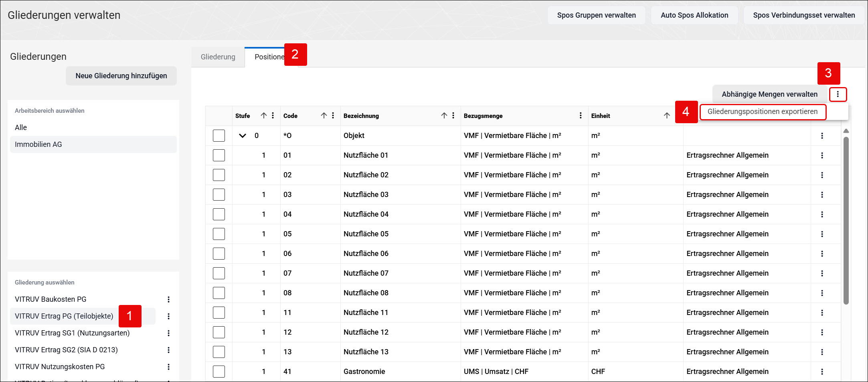Sort by Stufe column arrow
868x382 pixels.
point(263,116)
